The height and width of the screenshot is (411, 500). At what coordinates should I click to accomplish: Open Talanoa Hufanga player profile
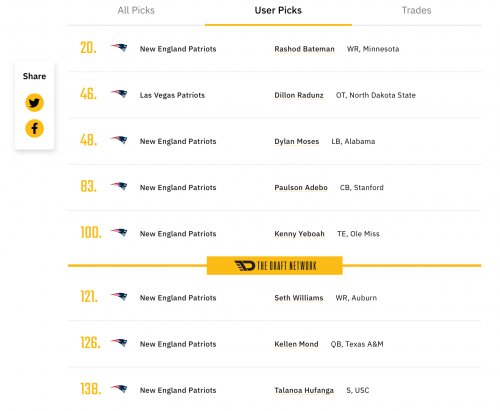coord(304,390)
